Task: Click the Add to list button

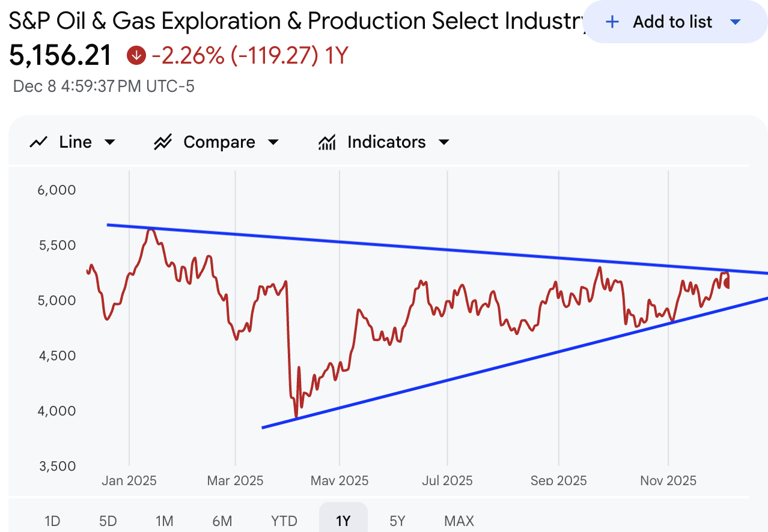Action: click(x=672, y=22)
